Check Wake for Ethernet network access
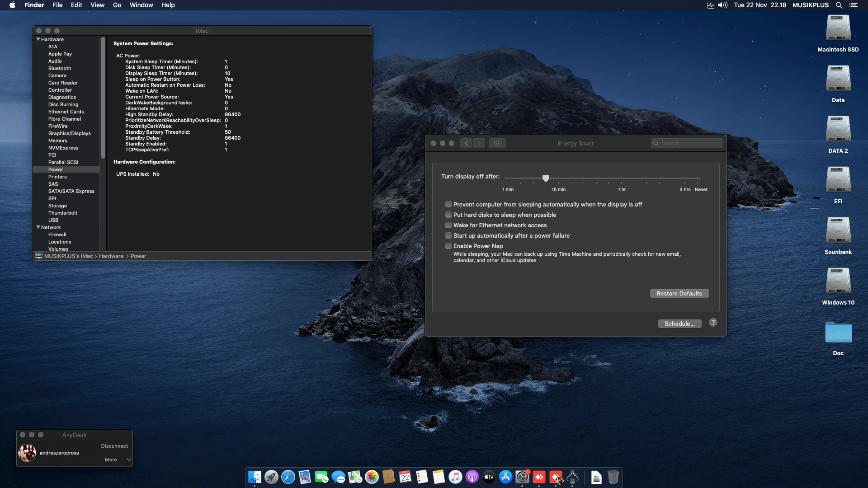The height and width of the screenshot is (488, 868). tap(448, 225)
